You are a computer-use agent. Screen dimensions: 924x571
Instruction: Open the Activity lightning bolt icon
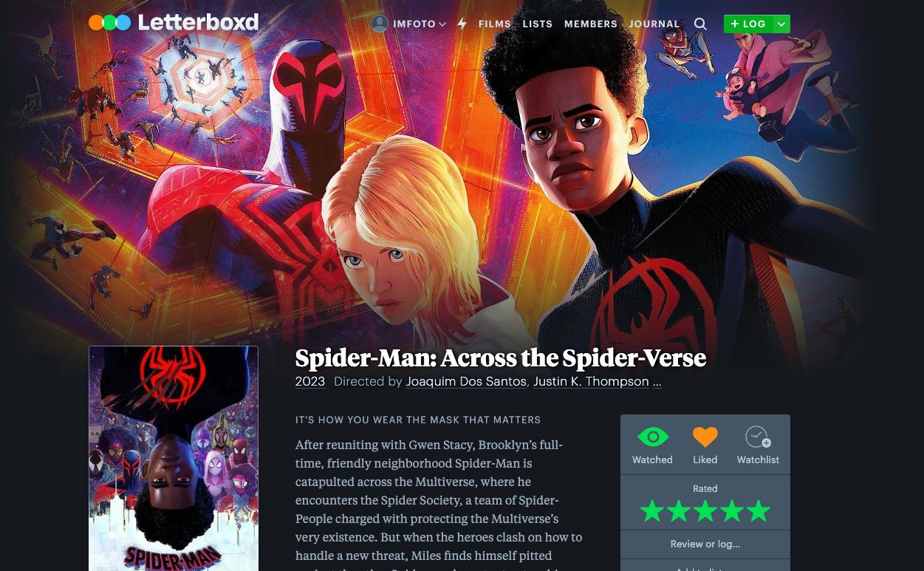[x=462, y=24]
